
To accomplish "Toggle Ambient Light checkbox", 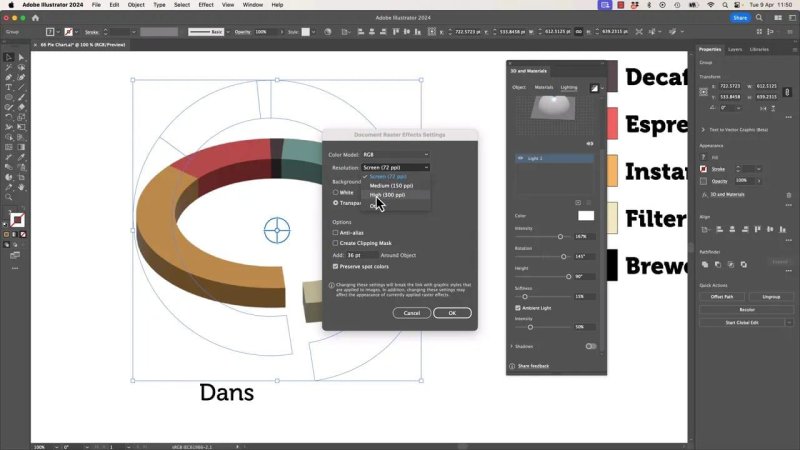I will click(518, 308).
